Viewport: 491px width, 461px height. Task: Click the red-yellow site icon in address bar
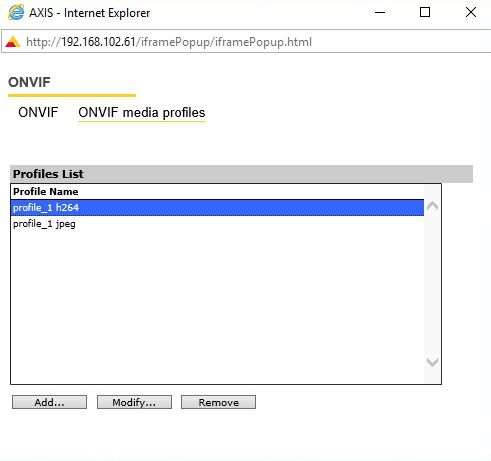pos(13,41)
